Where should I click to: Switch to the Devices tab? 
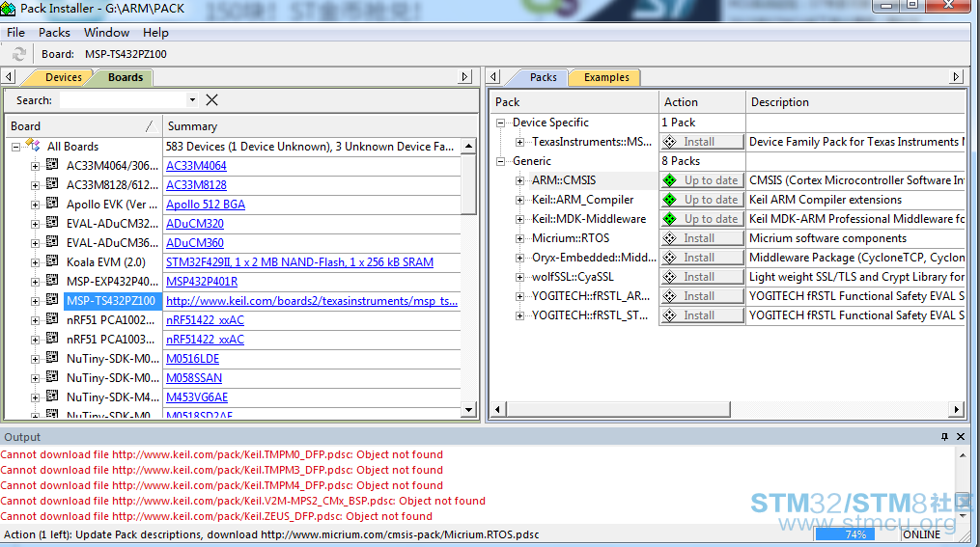click(63, 77)
